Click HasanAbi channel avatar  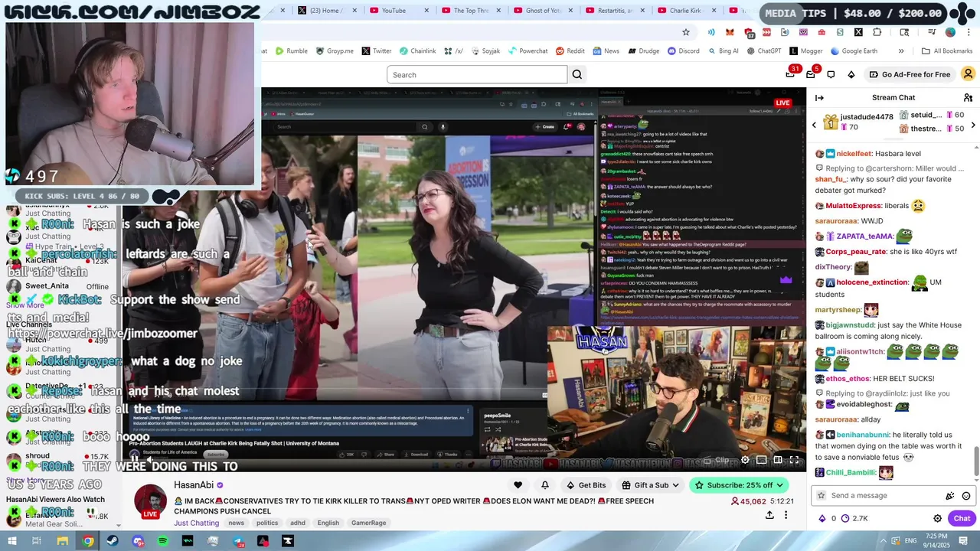tap(150, 502)
